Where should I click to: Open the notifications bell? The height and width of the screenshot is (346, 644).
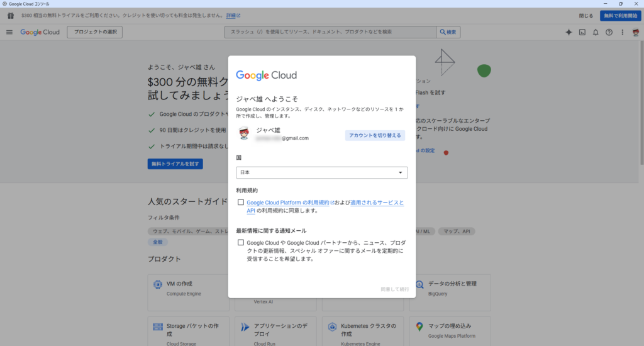pyautogui.click(x=596, y=32)
